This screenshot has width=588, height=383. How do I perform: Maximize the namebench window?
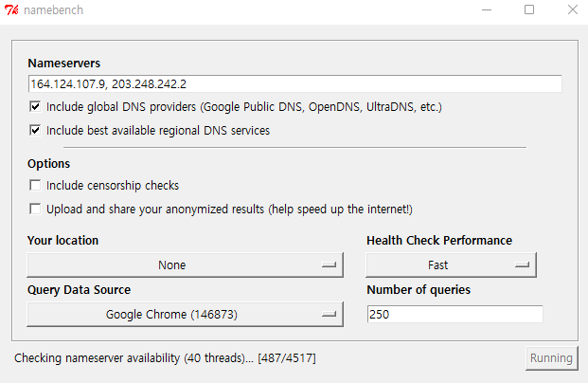(529, 9)
